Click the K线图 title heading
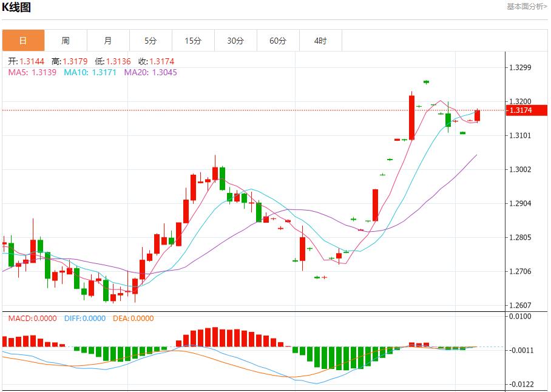This screenshot has width=551, height=392. click(x=16, y=7)
